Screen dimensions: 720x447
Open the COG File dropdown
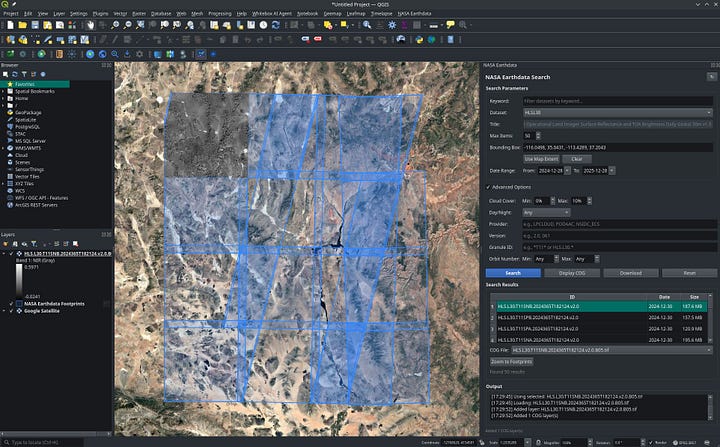[612, 350]
